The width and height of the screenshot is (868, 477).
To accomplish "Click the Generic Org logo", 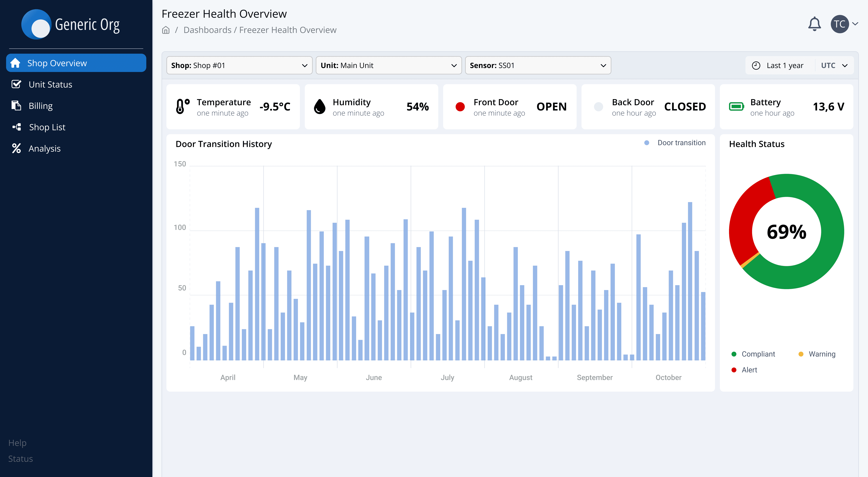I will (x=70, y=24).
